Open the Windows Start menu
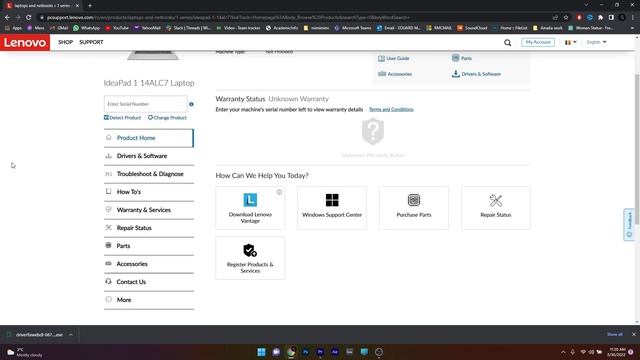640x360 pixels. (261, 352)
